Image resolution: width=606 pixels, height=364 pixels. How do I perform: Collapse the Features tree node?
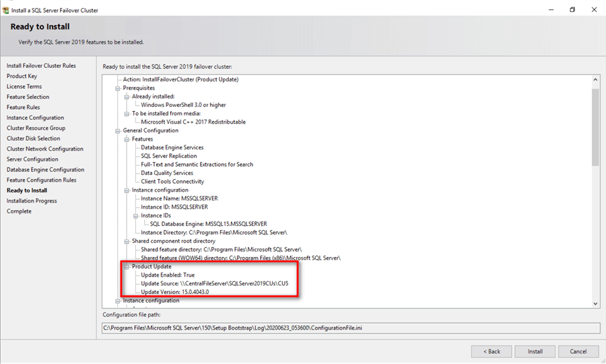(x=127, y=139)
